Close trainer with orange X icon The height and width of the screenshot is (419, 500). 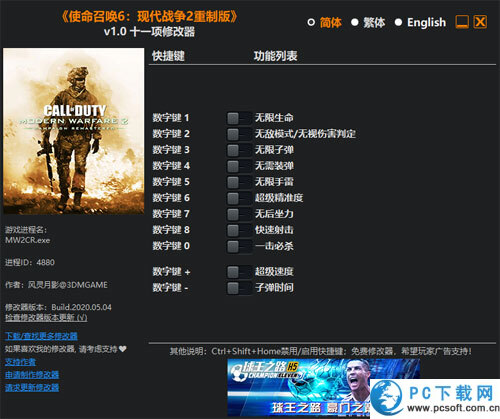[x=480, y=22]
